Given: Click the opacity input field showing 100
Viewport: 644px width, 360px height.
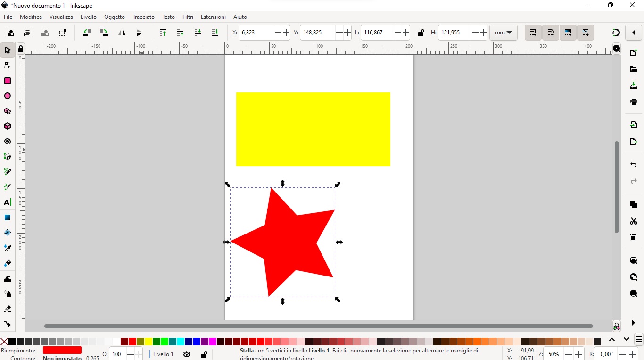Looking at the screenshot, I should point(116,354).
